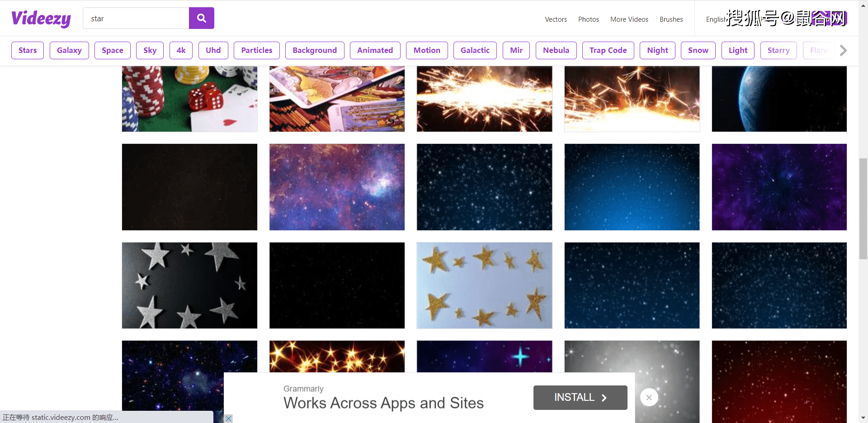Open the casino chips and dice thumbnail
The width and height of the screenshot is (868, 423).
pos(189,99)
